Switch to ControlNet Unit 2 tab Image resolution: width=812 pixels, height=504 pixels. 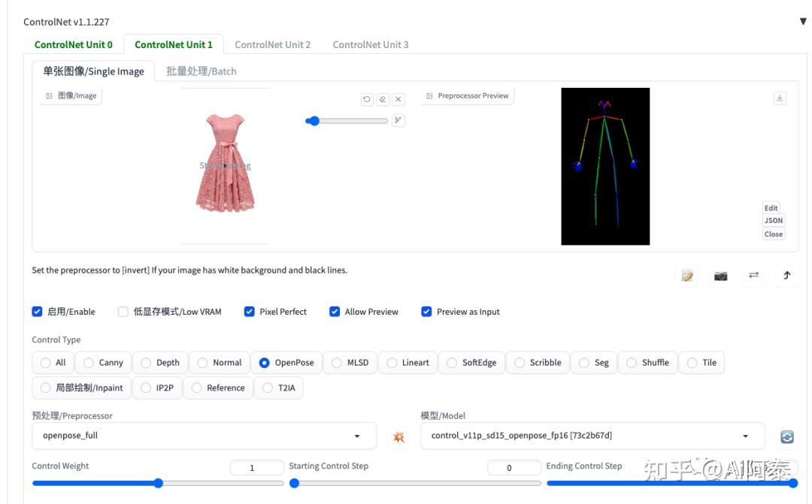(x=272, y=45)
